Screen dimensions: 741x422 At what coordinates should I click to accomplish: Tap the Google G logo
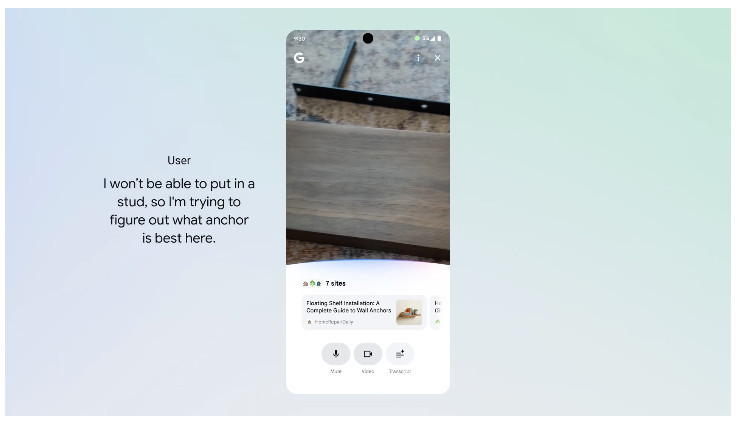coord(299,58)
